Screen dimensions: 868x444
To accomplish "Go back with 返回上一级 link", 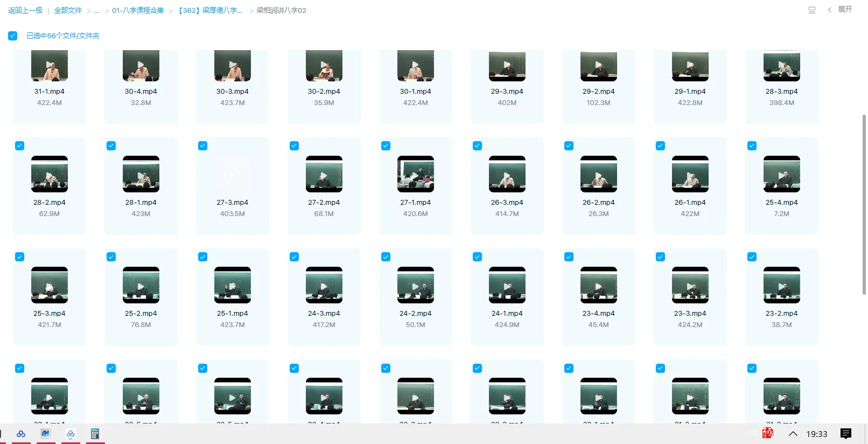I will 25,10.
